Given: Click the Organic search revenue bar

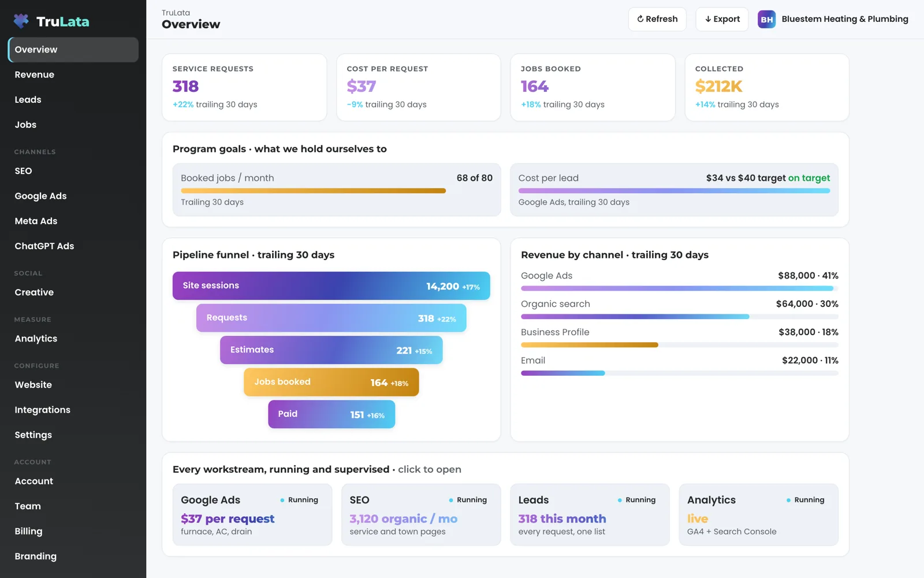Looking at the screenshot, I should (x=680, y=317).
